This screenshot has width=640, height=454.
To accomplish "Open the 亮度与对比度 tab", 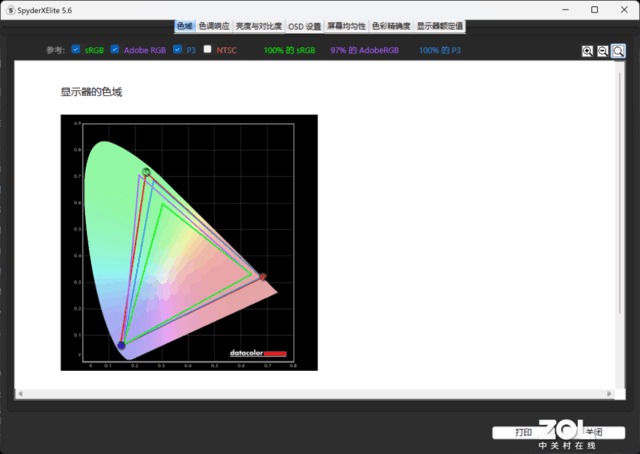I will (x=259, y=26).
